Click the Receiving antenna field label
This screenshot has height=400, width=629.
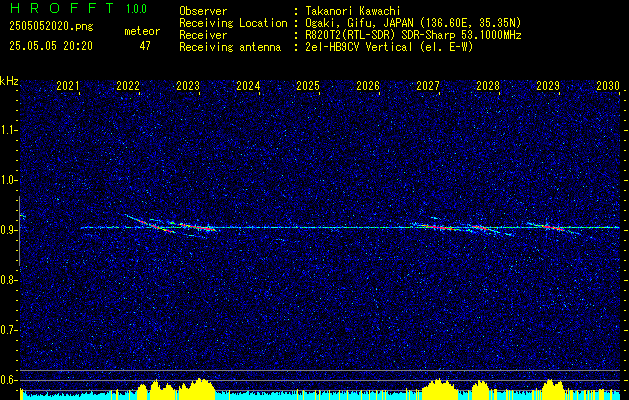tap(230, 47)
